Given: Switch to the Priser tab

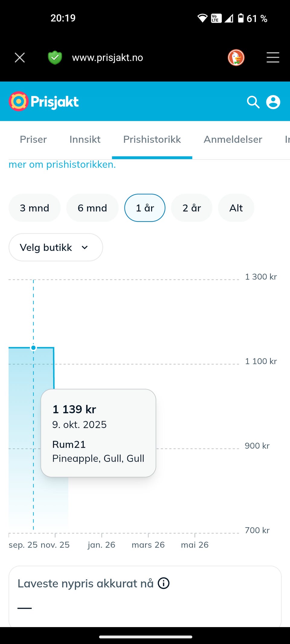Looking at the screenshot, I should tap(33, 139).
